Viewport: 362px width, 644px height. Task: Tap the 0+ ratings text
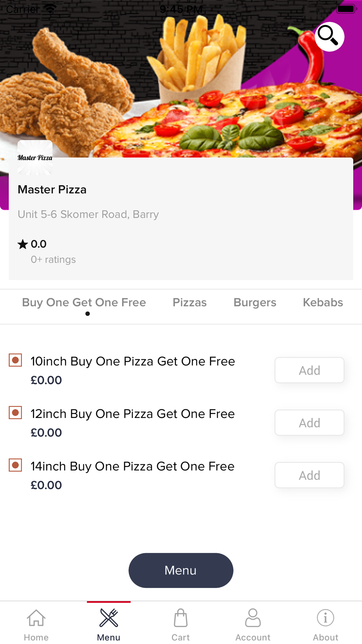click(x=53, y=260)
